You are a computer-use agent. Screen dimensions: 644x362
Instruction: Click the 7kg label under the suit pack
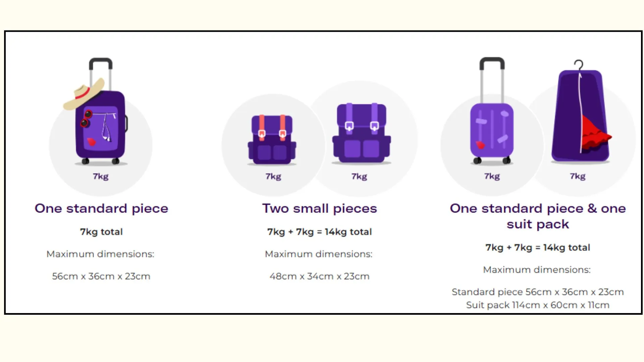coord(578,176)
